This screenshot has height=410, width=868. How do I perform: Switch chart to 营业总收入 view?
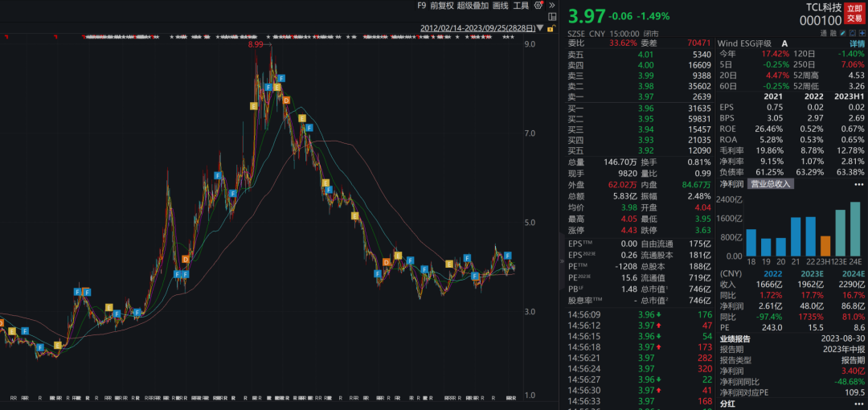[771, 183]
